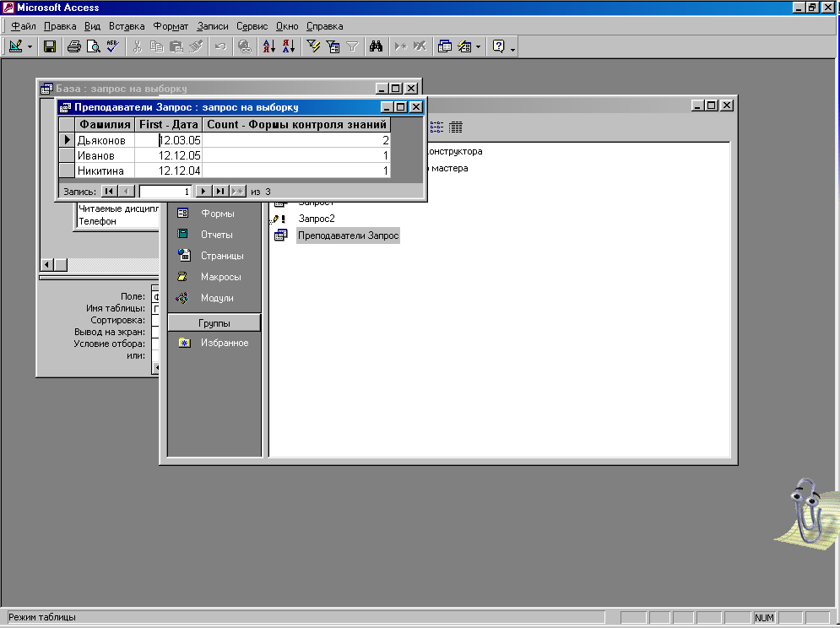Expand the New Object dropdown arrow
840x628 pixels.
478,47
